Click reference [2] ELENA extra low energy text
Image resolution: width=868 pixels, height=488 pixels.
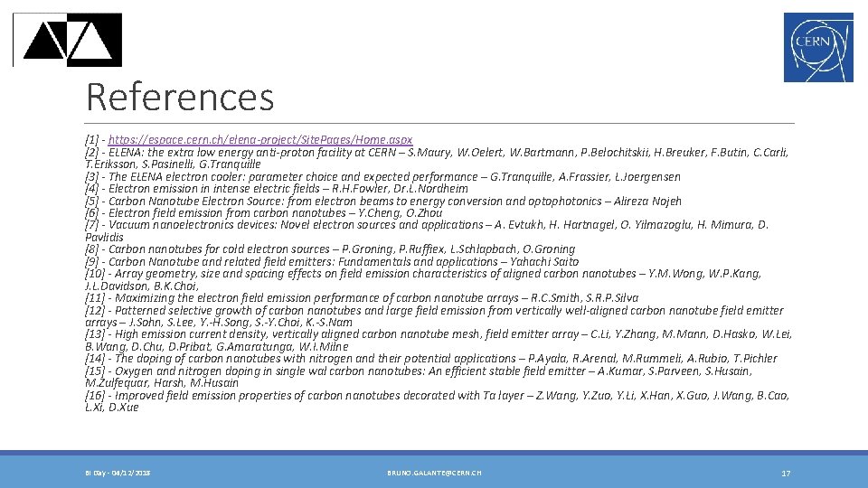tap(437, 158)
